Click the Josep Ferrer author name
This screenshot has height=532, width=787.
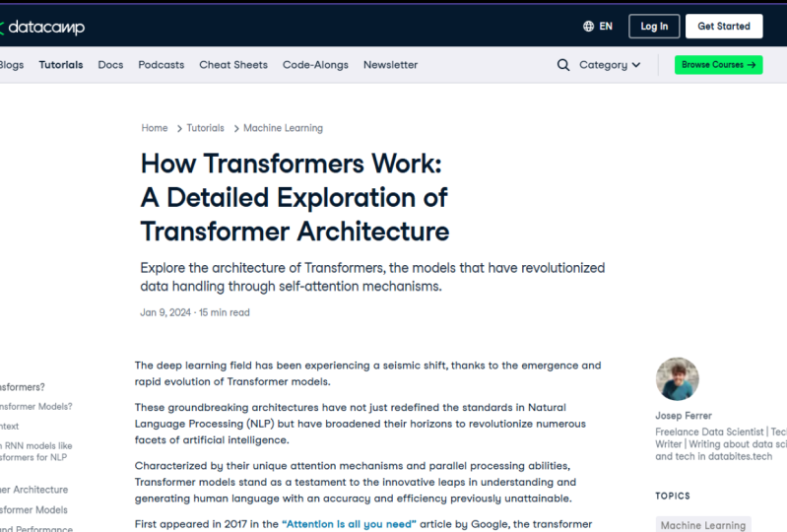point(684,416)
